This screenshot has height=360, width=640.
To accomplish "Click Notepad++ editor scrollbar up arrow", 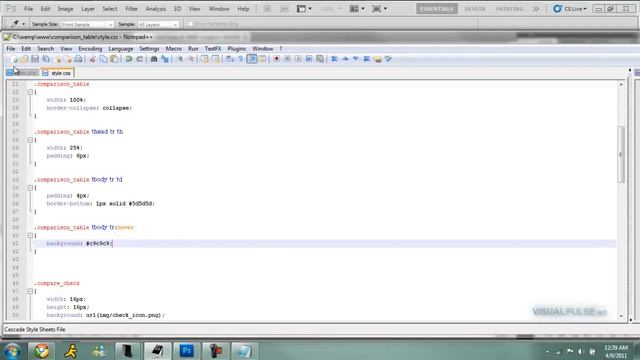I will pos(621,84).
